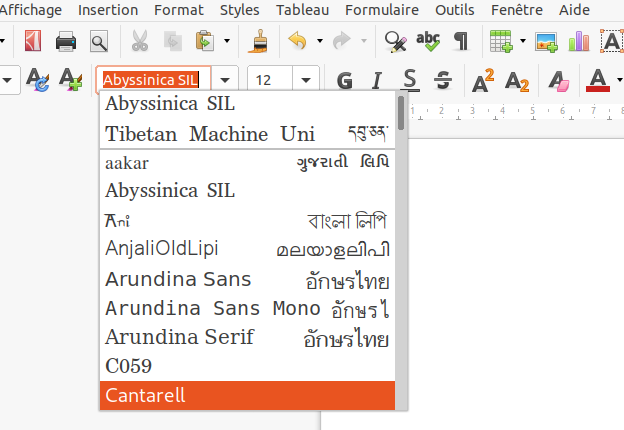
Task: Clear direct formatting eraser icon
Action: pyautogui.click(x=559, y=81)
